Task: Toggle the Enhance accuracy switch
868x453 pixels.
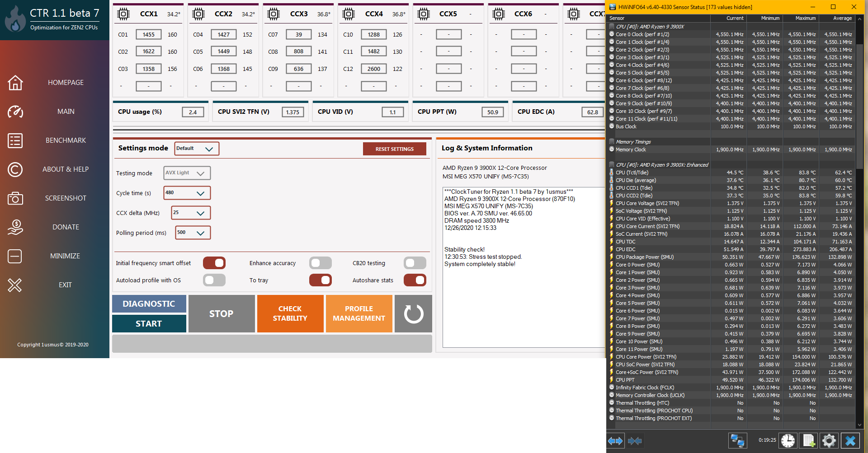Action: pos(321,263)
